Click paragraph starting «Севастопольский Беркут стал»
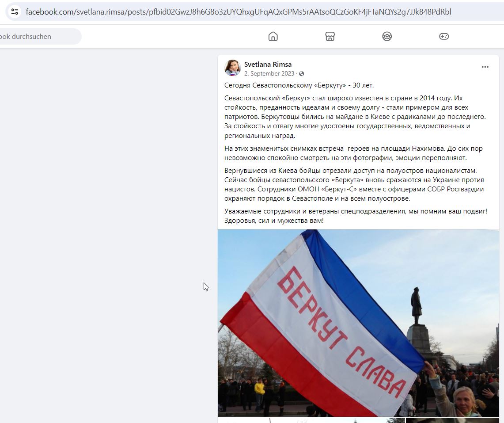 (355, 117)
